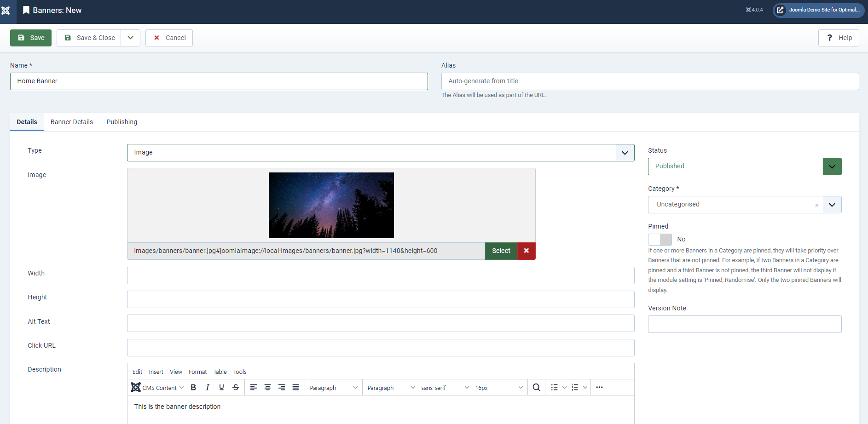
Task: Click the banner image preview thumbnail
Action: click(331, 205)
